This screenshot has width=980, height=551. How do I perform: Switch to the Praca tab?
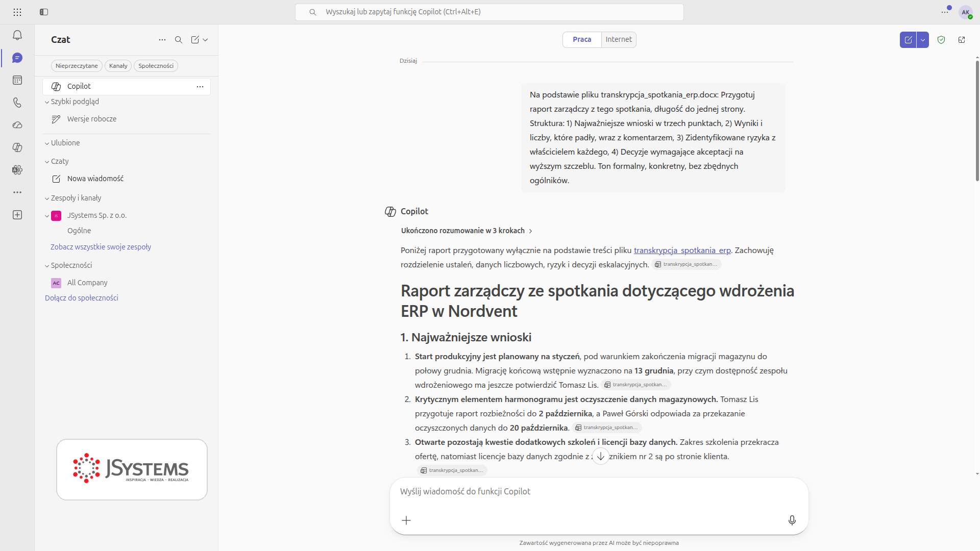[x=582, y=39]
